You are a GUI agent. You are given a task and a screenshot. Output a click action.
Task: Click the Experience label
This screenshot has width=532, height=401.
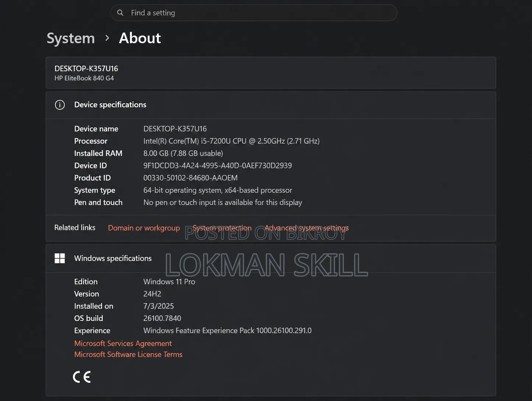click(x=92, y=331)
